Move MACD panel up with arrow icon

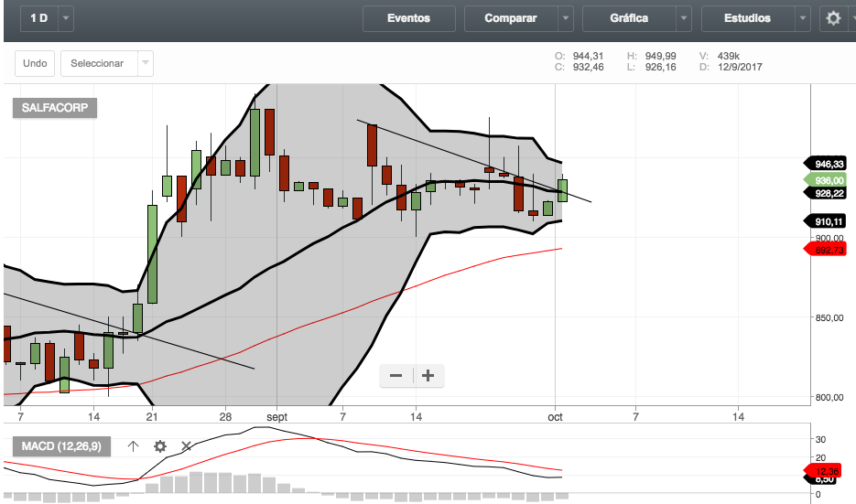point(133,446)
